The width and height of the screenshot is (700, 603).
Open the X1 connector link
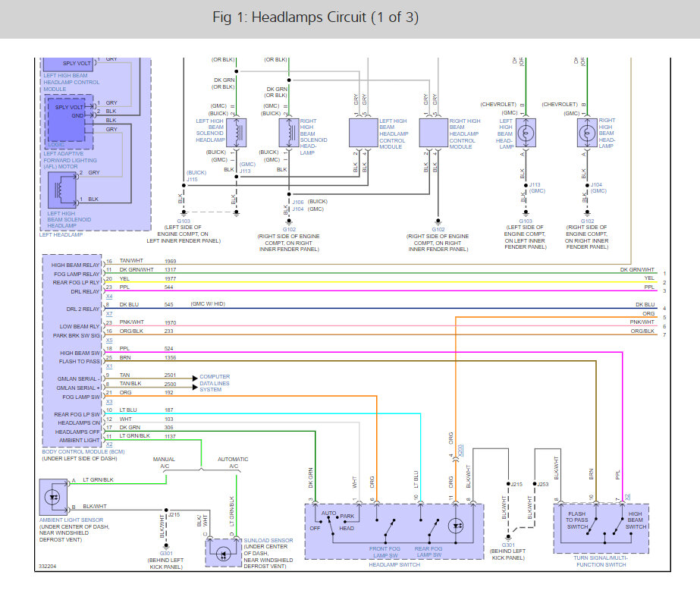click(x=109, y=366)
